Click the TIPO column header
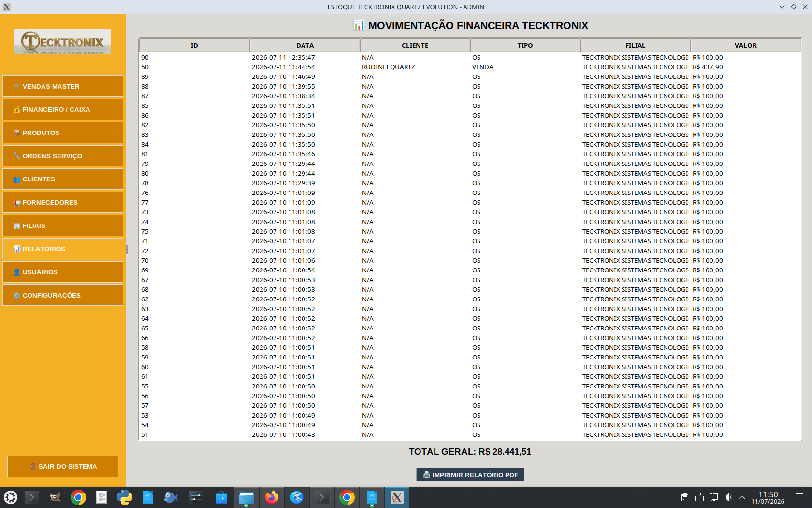Image resolution: width=812 pixels, height=508 pixels. [x=525, y=45]
